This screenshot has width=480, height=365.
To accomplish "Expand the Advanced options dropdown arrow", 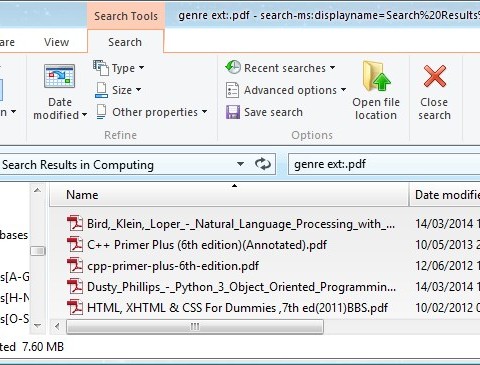I will [x=343, y=90].
